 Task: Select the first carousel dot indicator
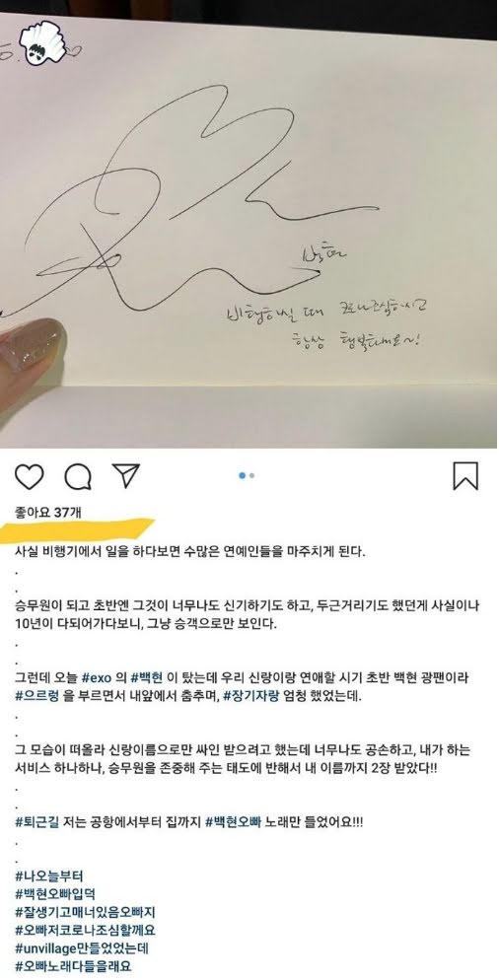pyautogui.click(x=242, y=475)
